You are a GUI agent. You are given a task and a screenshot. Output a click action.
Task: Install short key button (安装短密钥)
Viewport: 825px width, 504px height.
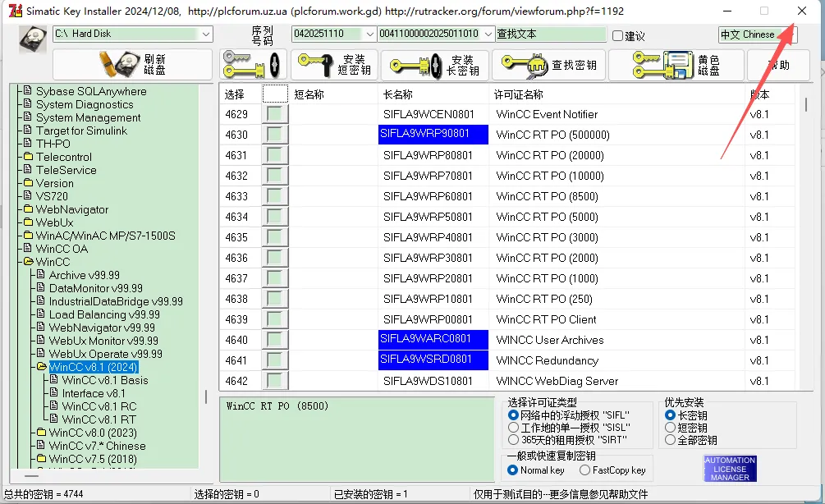point(335,65)
